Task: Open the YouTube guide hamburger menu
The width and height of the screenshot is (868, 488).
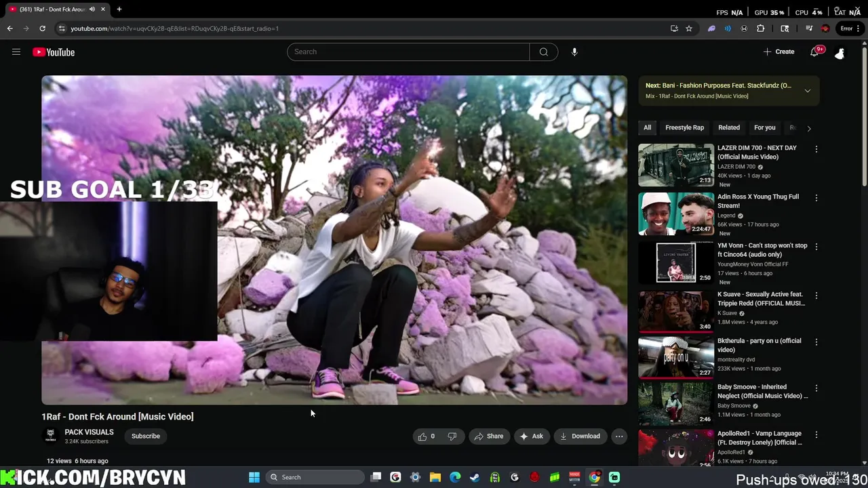Action: [x=16, y=52]
